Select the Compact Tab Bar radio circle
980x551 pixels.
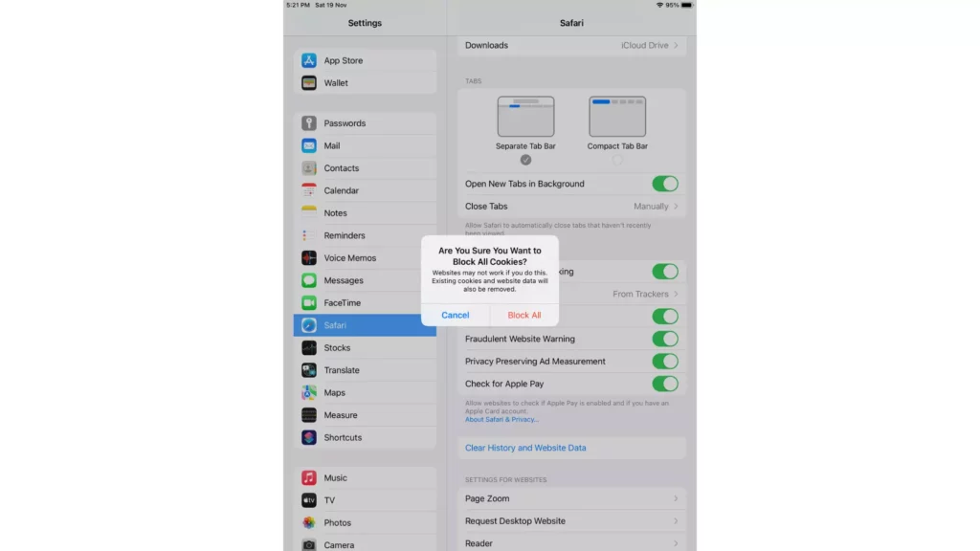pyautogui.click(x=617, y=161)
